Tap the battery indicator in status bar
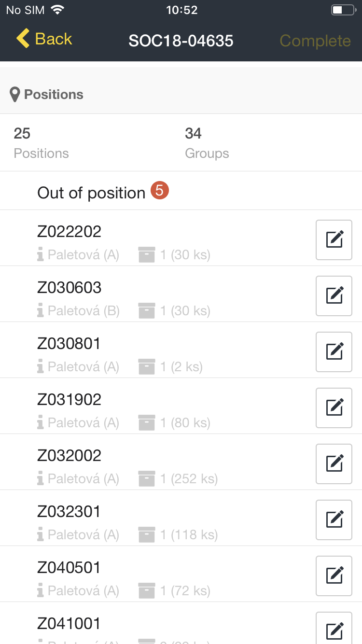 [343, 10]
